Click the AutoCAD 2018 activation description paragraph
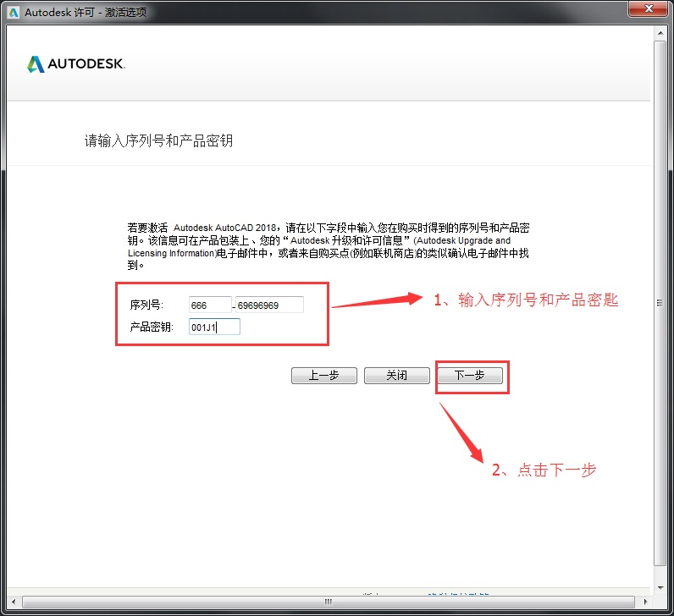Image resolution: width=674 pixels, height=616 pixels. tap(330, 246)
